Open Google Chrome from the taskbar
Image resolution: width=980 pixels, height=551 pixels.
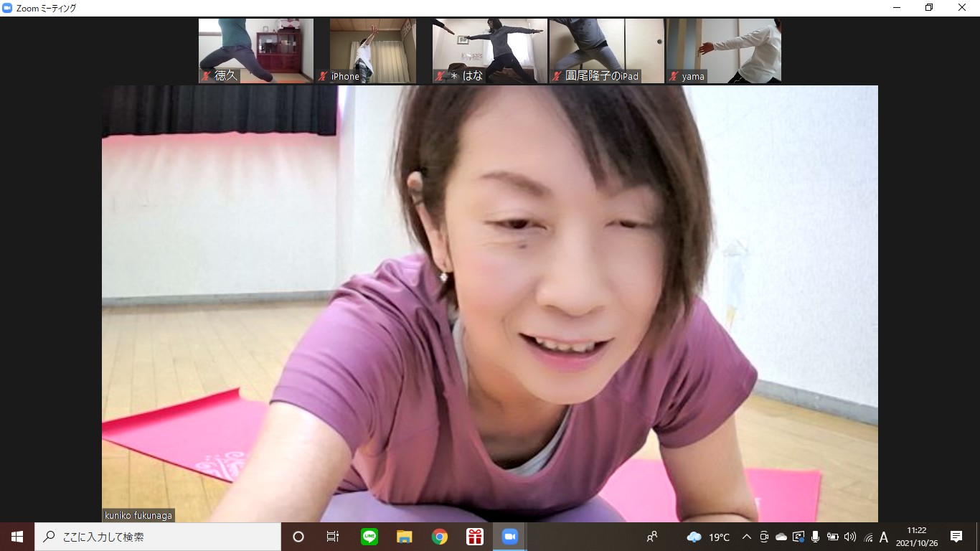point(440,537)
